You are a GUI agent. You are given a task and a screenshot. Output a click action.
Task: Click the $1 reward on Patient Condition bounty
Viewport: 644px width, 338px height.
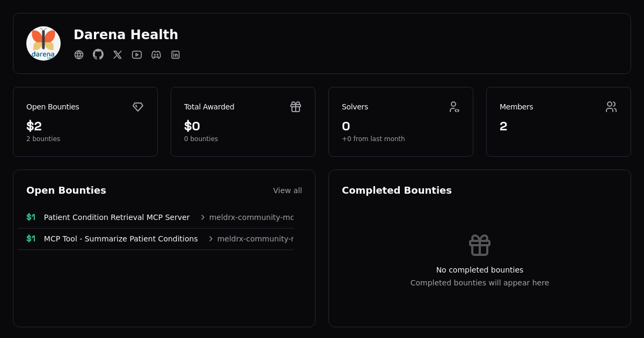[31, 217]
